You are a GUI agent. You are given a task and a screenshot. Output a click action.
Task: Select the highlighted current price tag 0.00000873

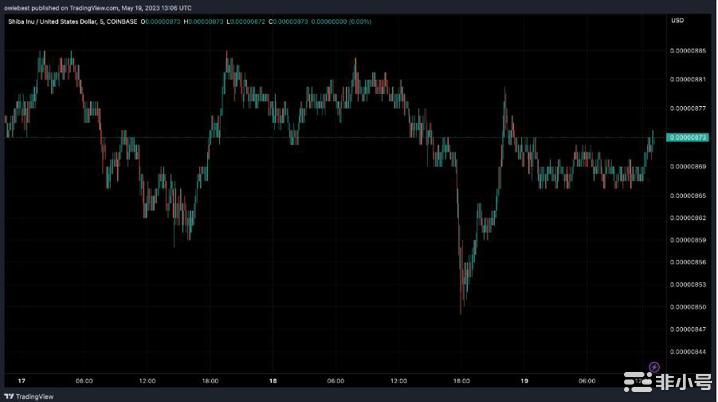pos(687,137)
